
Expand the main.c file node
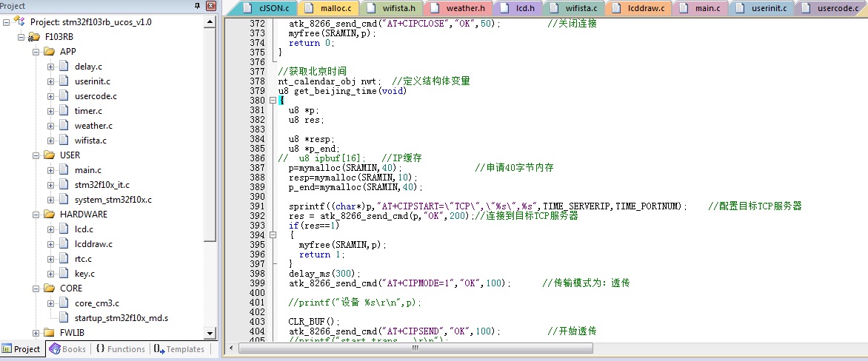coord(51,170)
